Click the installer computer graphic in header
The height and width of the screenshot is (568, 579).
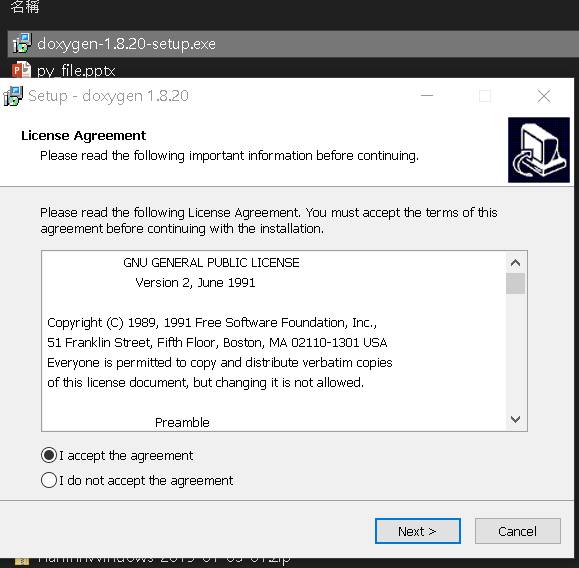click(539, 150)
